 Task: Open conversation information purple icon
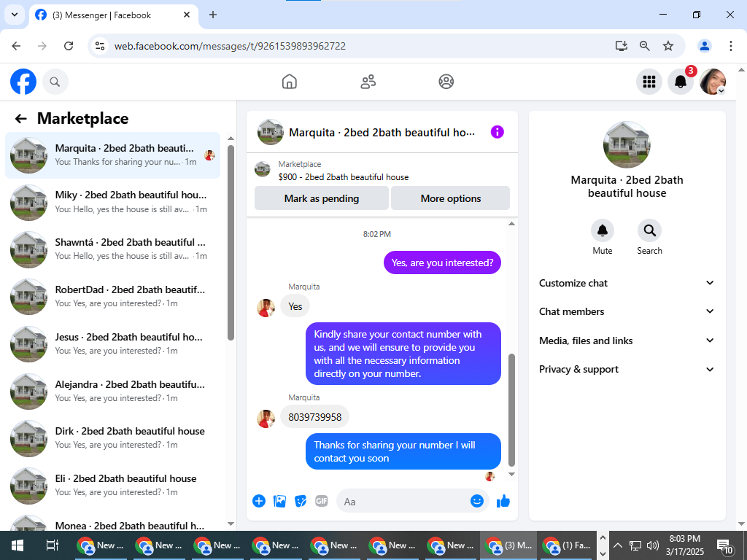pyautogui.click(x=497, y=132)
